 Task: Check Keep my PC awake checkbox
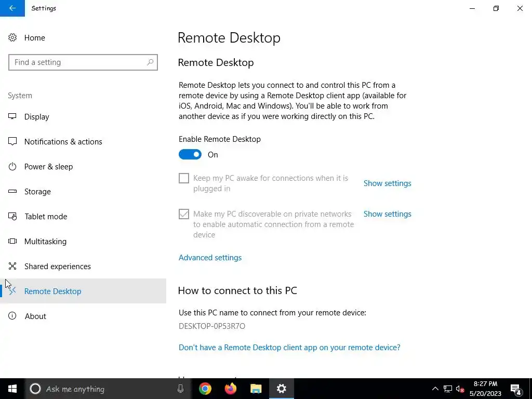pos(184,178)
